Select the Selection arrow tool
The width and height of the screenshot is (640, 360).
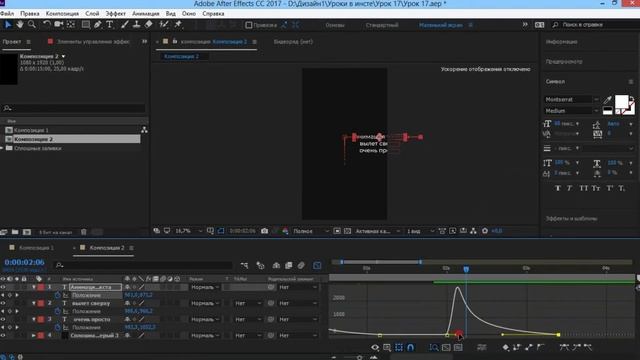8,24
